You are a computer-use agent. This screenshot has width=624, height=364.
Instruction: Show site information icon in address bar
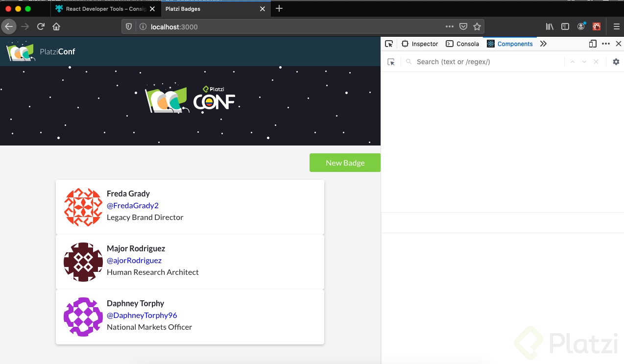pos(143,26)
